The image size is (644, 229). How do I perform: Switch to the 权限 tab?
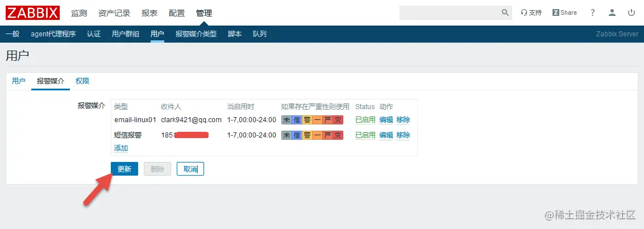pos(82,81)
